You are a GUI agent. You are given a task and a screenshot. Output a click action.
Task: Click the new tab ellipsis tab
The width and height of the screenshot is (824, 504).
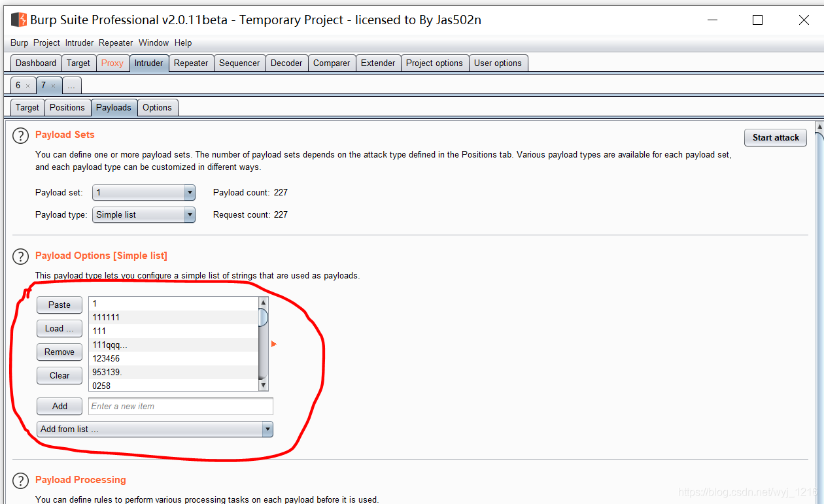pos(71,86)
